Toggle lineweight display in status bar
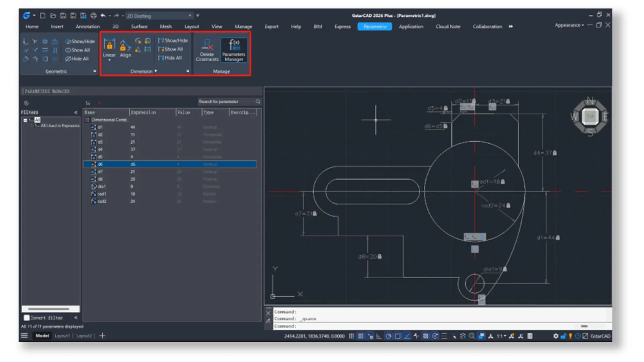 [444, 336]
